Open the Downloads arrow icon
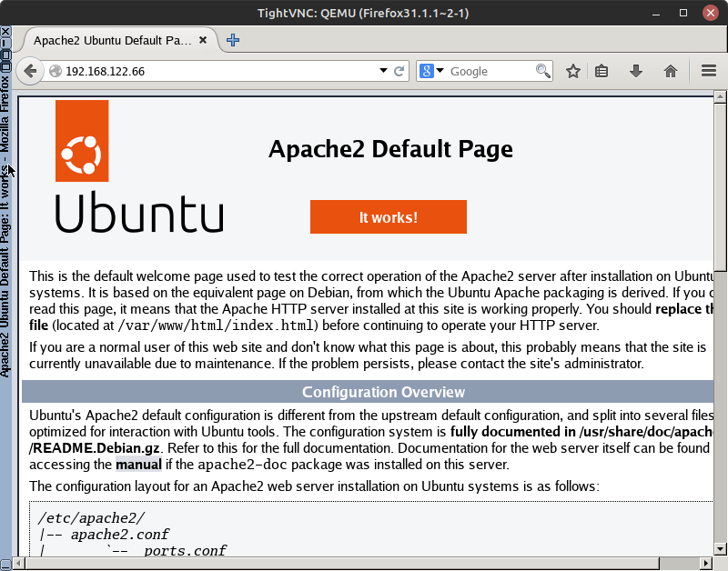Viewport: 728px width, 571px height. pos(636,71)
